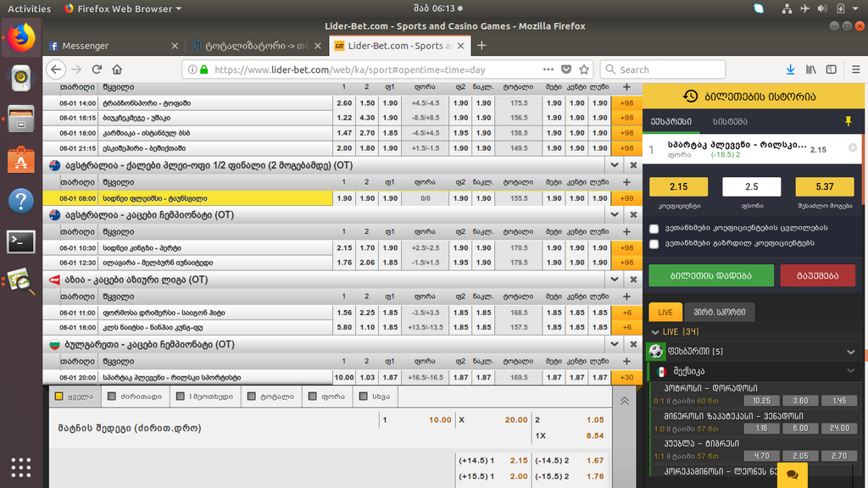Show applications grid in dock
Screen dimensions: 868x488
[21, 468]
